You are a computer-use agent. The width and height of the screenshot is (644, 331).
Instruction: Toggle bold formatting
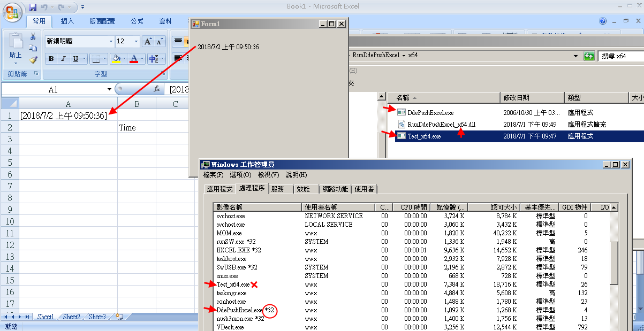tap(51, 59)
